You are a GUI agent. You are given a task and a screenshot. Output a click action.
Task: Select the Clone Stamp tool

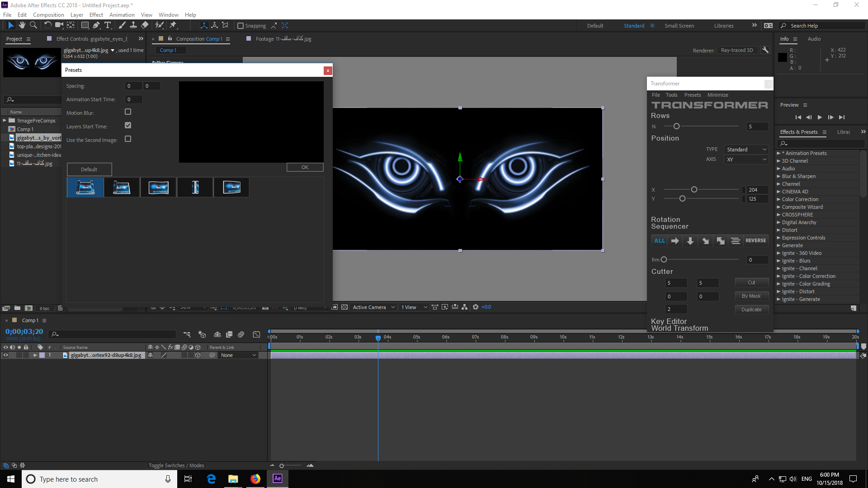(x=133, y=25)
